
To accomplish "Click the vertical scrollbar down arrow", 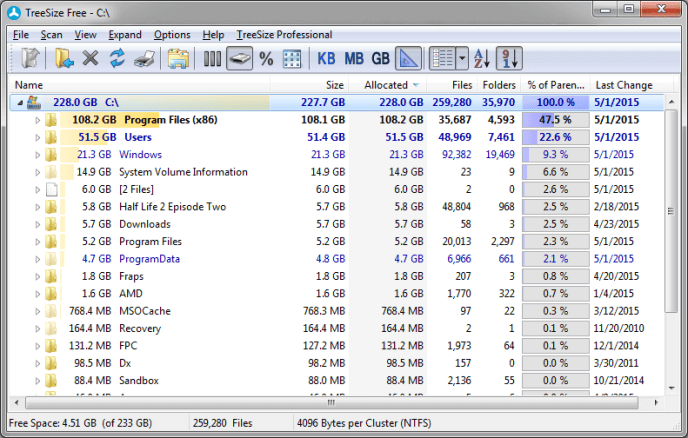I will (671, 388).
